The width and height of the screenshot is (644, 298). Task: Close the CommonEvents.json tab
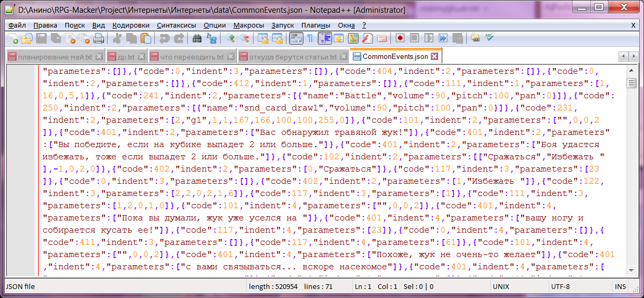[434, 56]
